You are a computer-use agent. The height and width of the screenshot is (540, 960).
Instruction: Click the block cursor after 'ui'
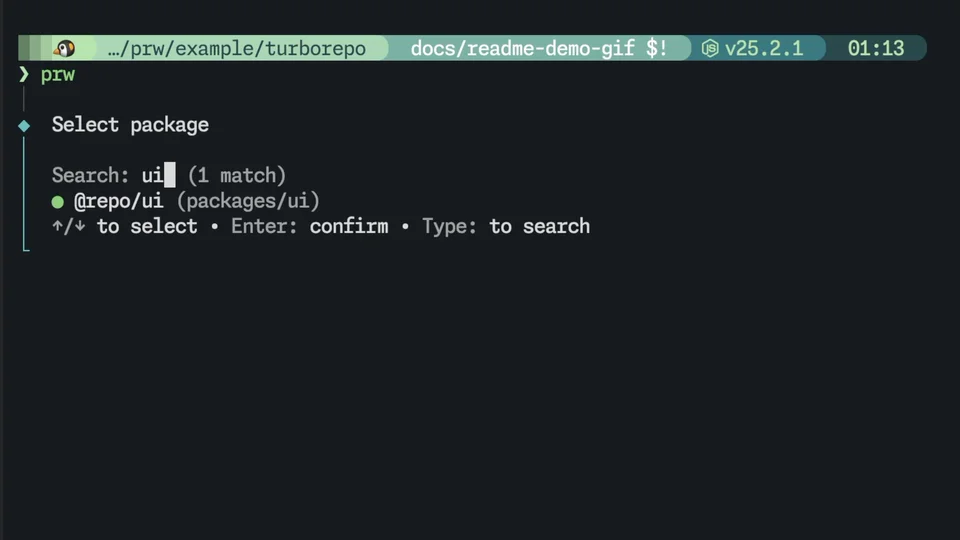click(x=170, y=176)
